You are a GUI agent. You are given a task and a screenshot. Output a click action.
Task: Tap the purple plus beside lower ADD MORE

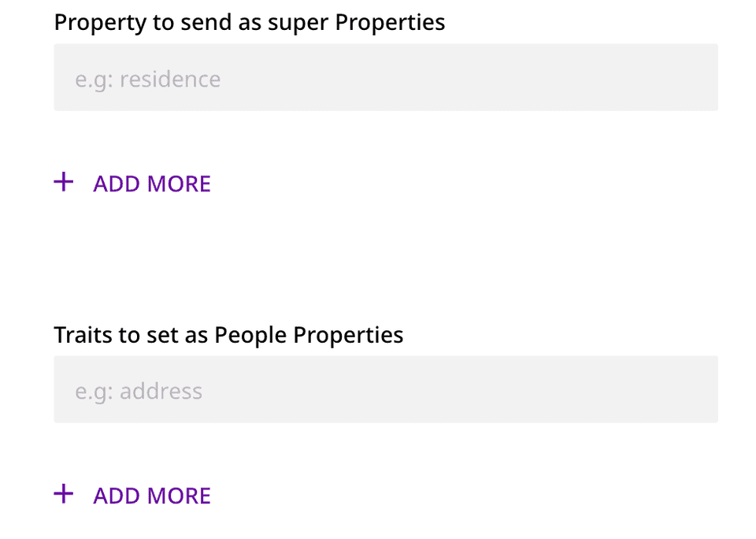tap(63, 495)
